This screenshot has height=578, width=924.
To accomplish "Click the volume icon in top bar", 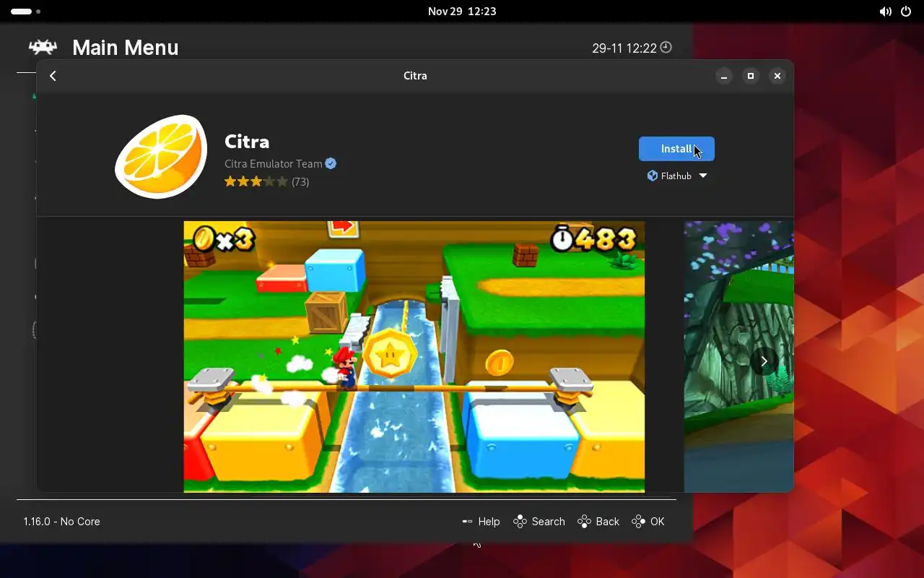I will point(886,12).
